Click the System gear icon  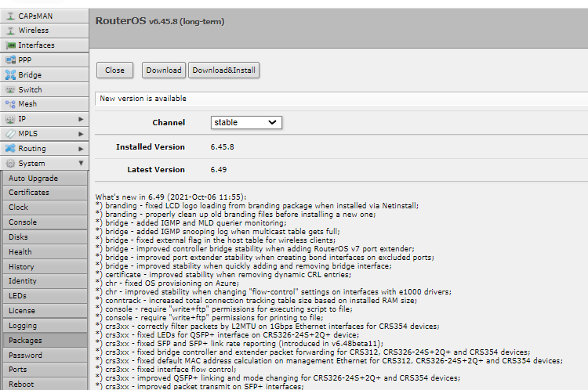tap(10, 164)
